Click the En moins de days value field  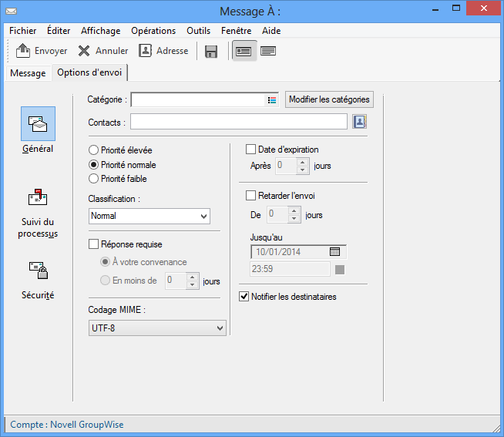click(x=176, y=281)
